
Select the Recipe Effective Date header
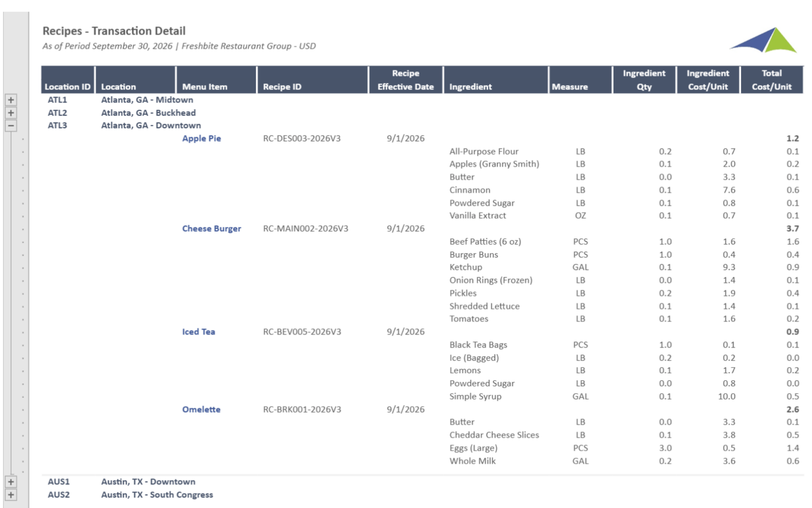coord(405,80)
